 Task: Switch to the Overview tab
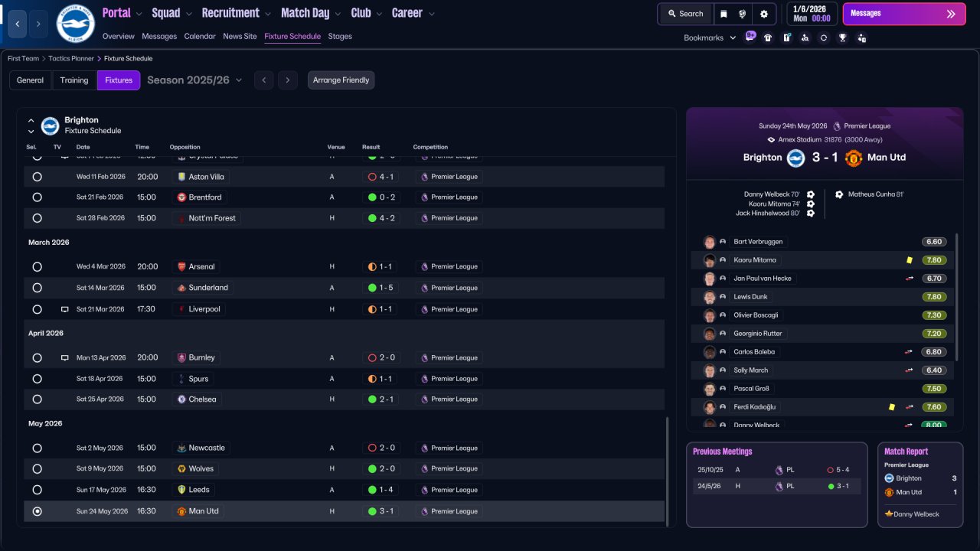pos(118,37)
